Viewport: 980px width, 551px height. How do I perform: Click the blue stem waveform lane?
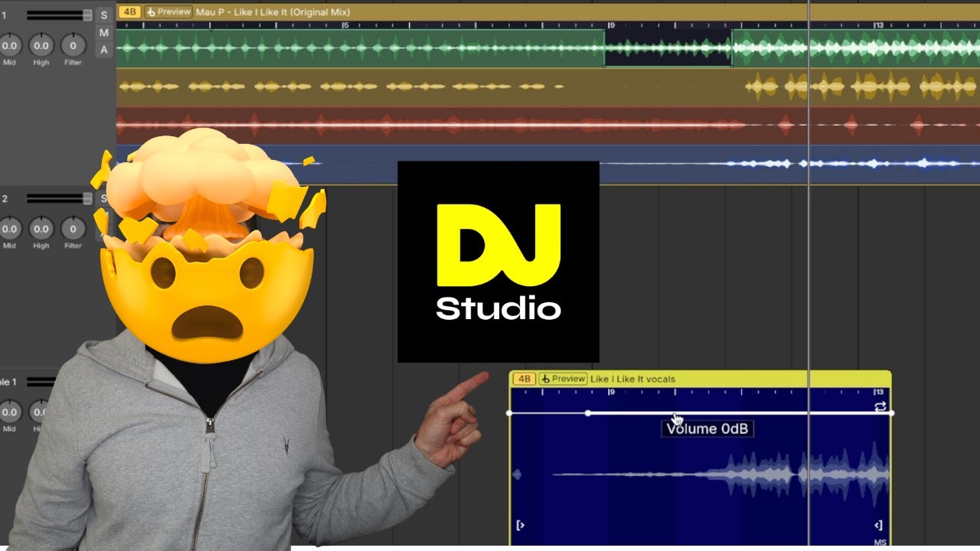[548, 164]
